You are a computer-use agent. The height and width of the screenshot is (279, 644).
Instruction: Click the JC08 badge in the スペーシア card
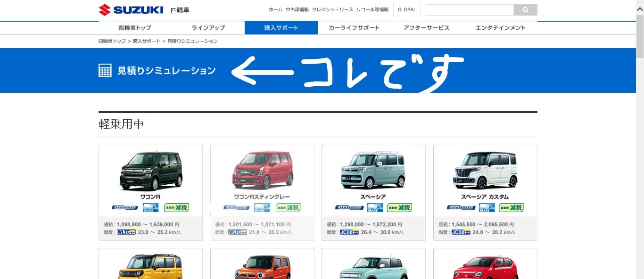pos(349,232)
